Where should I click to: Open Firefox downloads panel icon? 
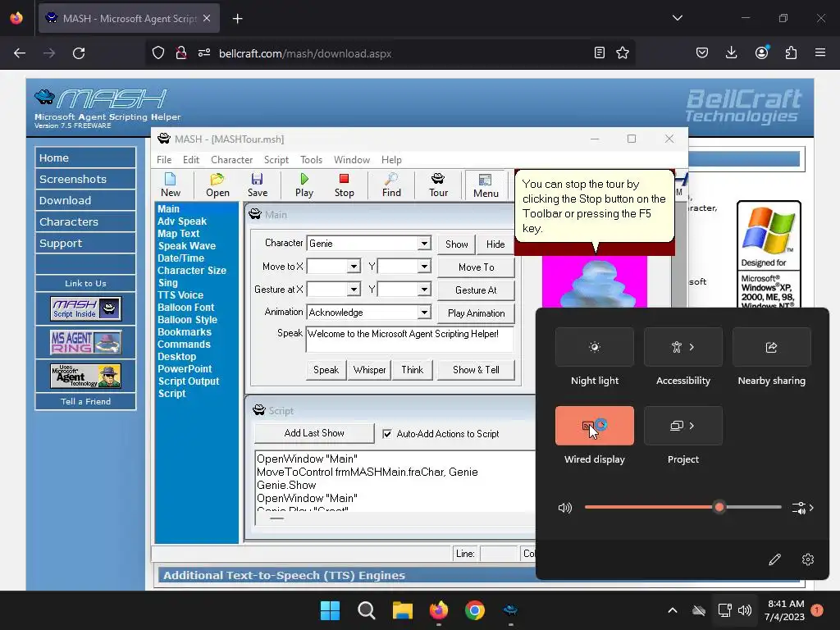(731, 52)
